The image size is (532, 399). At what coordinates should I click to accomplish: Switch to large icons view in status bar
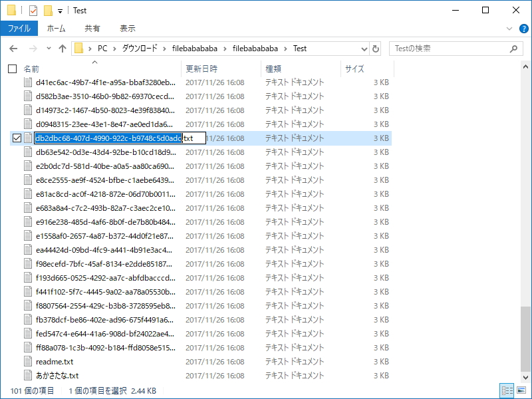tap(521, 390)
